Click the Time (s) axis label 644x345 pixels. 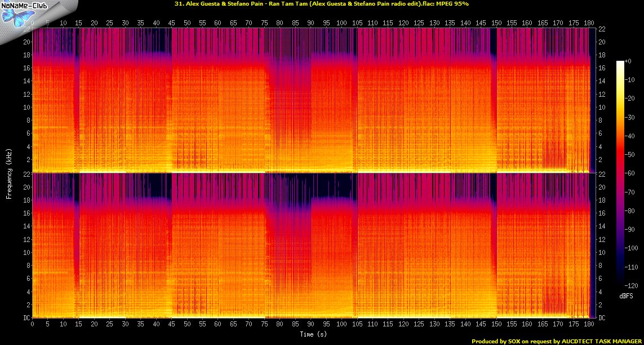310,334
